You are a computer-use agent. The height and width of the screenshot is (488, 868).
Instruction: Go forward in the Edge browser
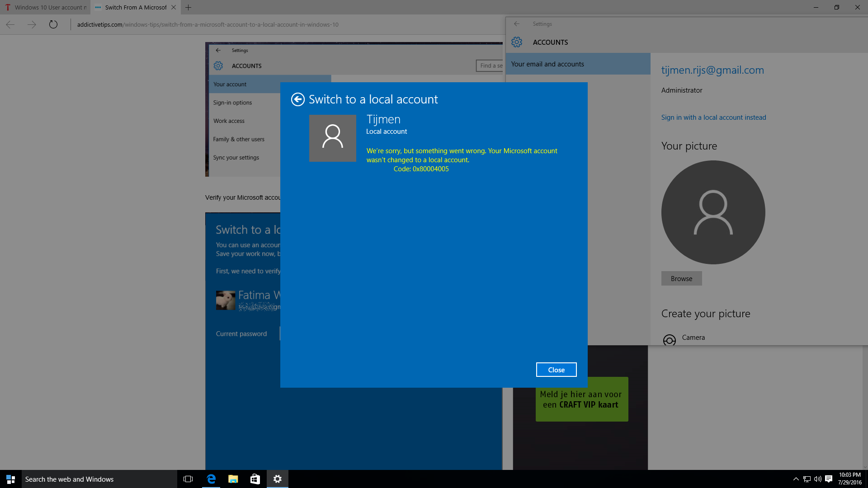tap(32, 24)
